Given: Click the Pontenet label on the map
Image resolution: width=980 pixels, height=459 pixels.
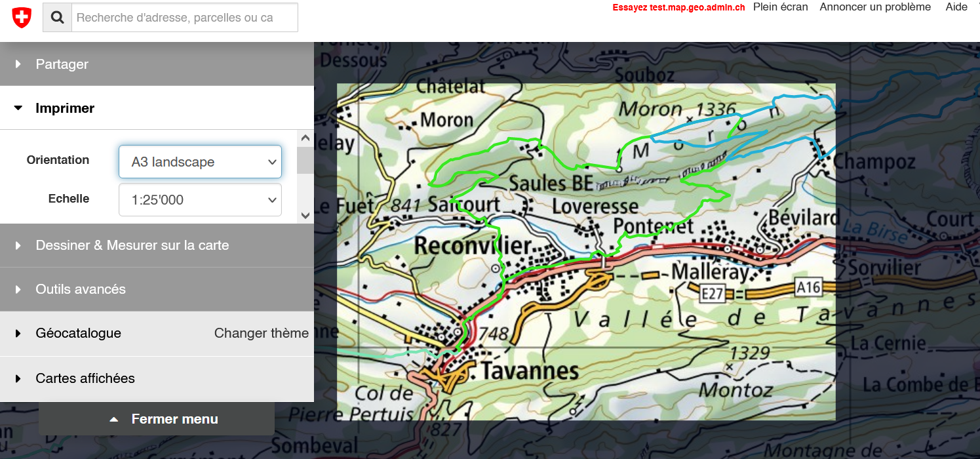Looking at the screenshot, I should click(x=654, y=227).
